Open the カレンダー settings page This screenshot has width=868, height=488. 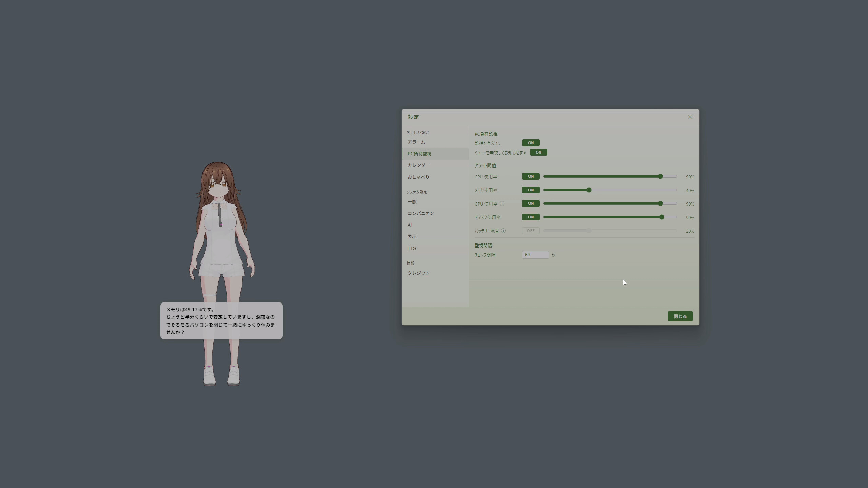[435, 165]
